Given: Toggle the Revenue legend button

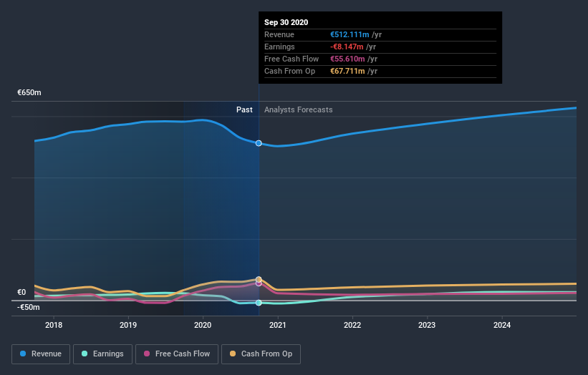Looking at the screenshot, I should click(x=41, y=354).
